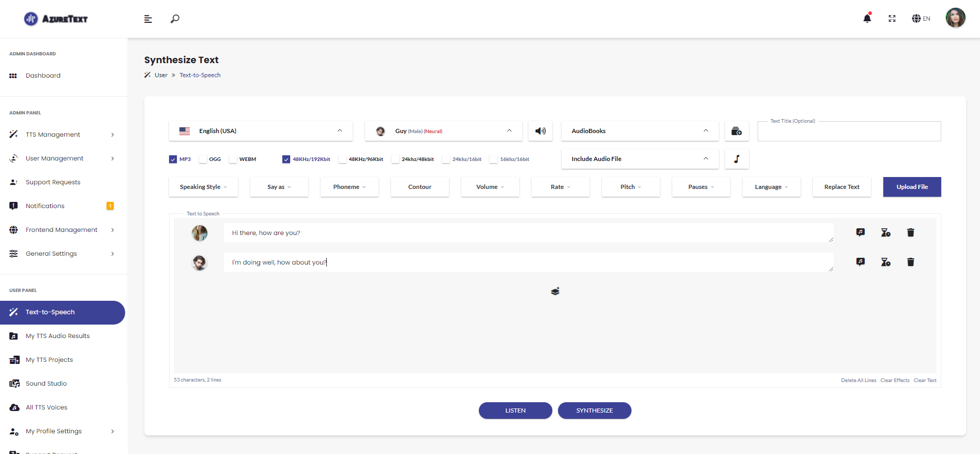Open the Pitch dropdown
980x454 pixels.
click(631, 187)
